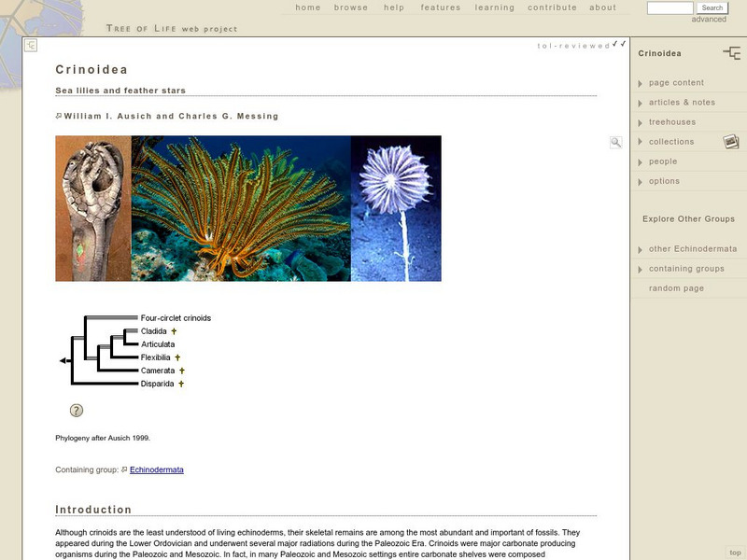Open the browse menu
747x560 pixels.
[x=351, y=7]
